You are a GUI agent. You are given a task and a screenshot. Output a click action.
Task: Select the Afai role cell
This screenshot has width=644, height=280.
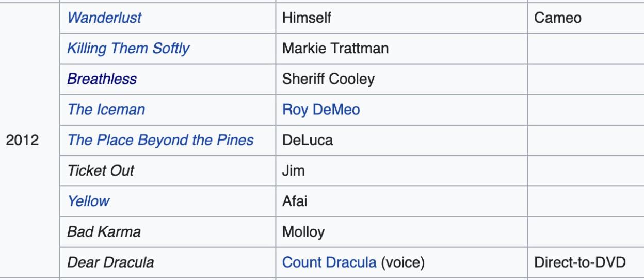[x=295, y=201]
